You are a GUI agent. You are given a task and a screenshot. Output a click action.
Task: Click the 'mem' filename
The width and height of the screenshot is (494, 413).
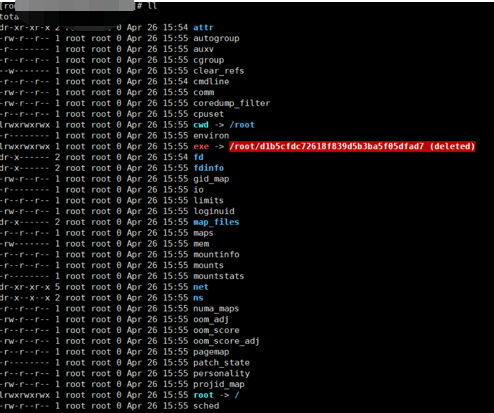click(201, 244)
